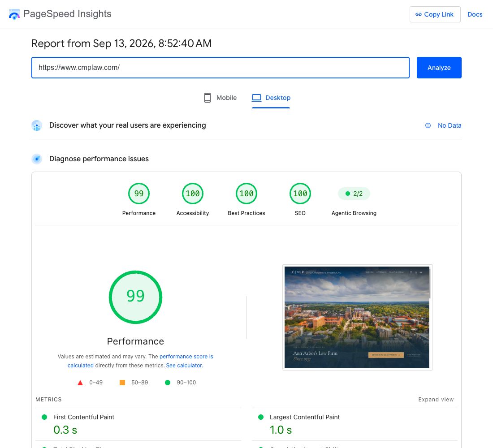Jump to the SEO 100 score gauge
493x448 pixels.
[x=300, y=194]
